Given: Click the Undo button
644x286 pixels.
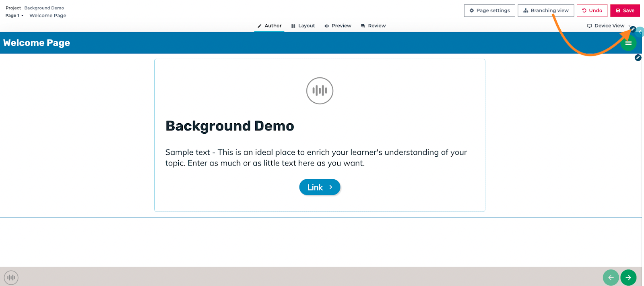Looking at the screenshot, I should tap(592, 10).
